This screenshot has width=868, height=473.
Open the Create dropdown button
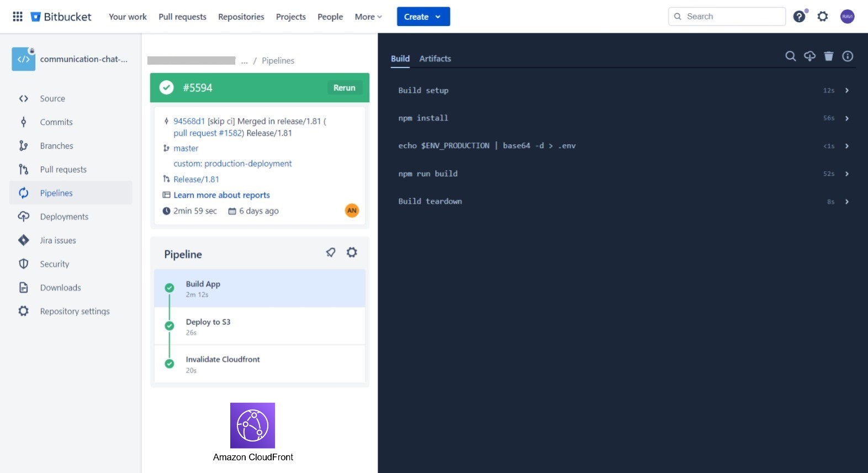tap(423, 17)
